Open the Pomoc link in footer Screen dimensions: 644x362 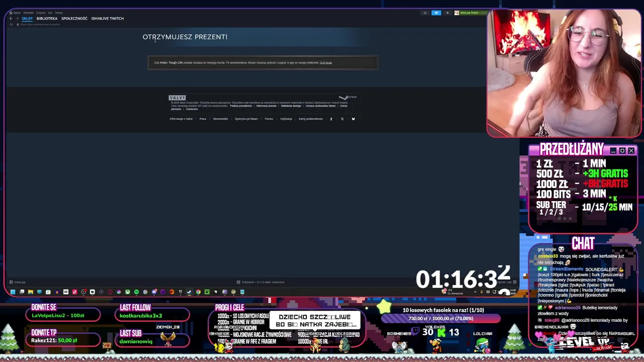[x=269, y=119]
